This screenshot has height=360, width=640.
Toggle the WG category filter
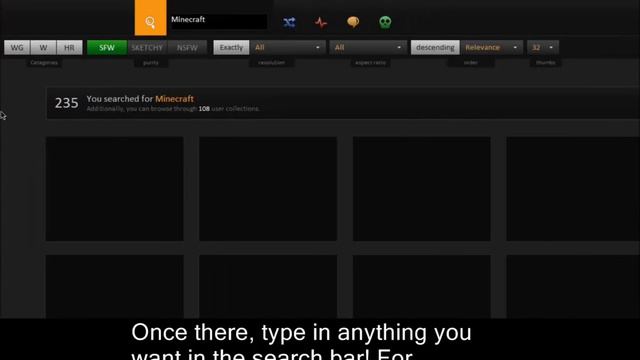(x=17, y=47)
